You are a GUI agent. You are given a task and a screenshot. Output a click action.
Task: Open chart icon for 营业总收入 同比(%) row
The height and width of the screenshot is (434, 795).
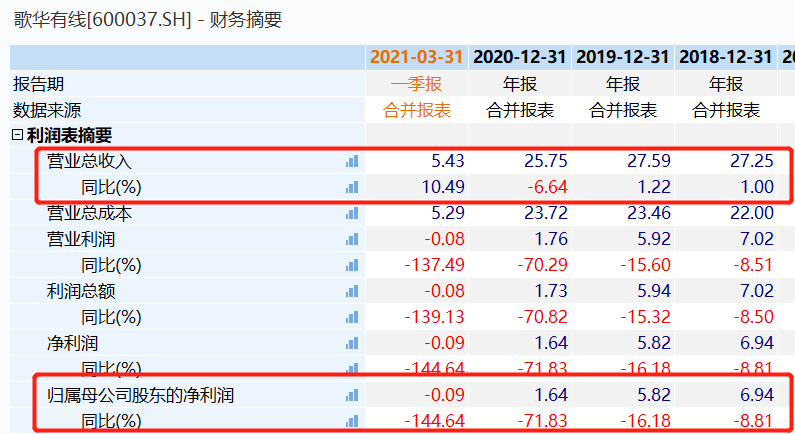point(352,187)
